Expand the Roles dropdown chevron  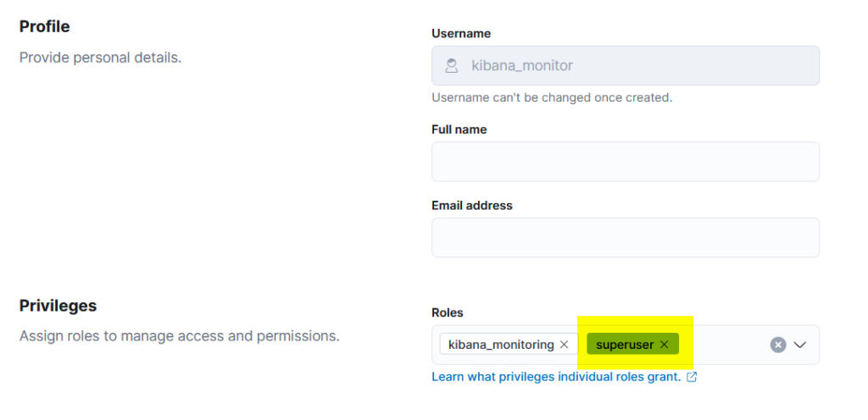[x=799, y=345]
